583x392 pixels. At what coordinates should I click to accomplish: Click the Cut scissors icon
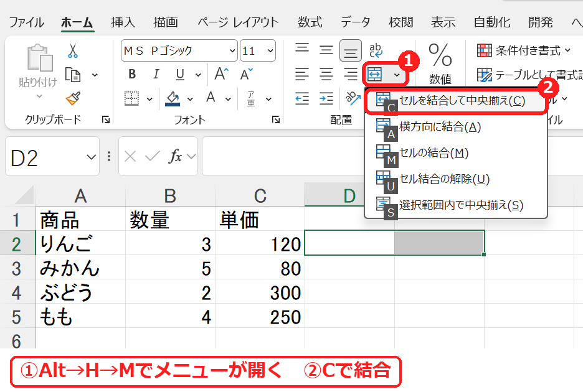pos(73,50)
